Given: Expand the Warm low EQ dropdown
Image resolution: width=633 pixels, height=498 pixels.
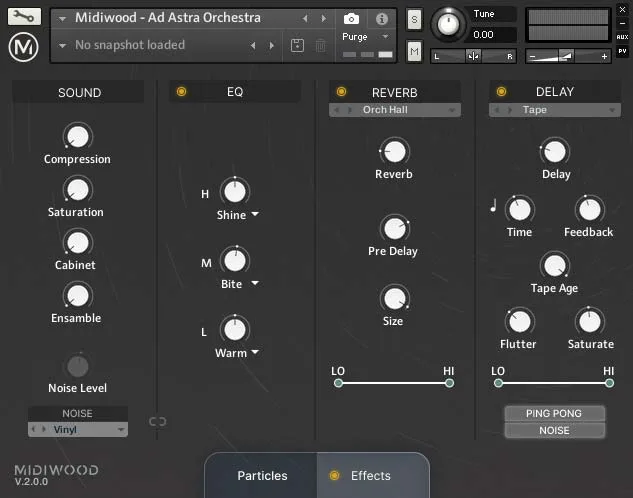Looking at the screenshot, I should pos(255,352).
